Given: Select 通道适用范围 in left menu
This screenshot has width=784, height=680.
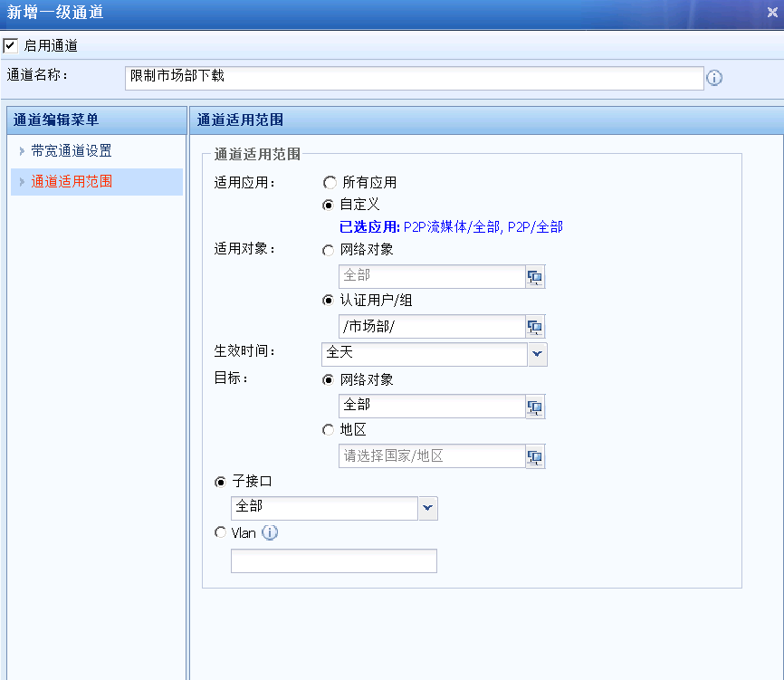Looking at the screenshot, I should [72, 181].
